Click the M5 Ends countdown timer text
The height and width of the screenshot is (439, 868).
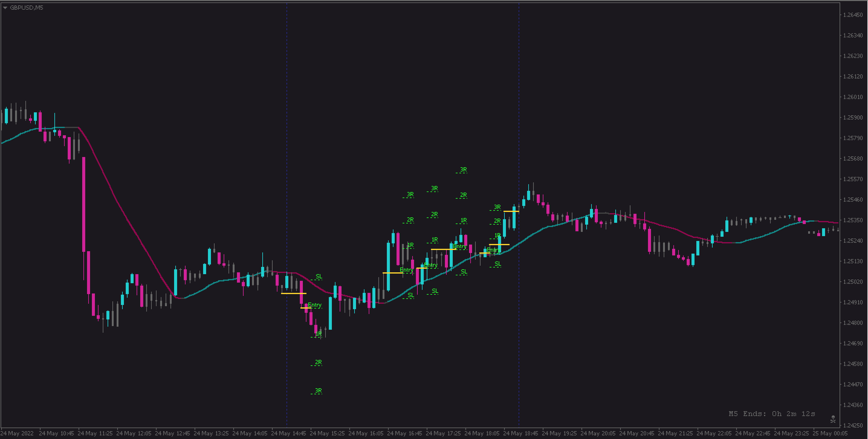point(772,414)
